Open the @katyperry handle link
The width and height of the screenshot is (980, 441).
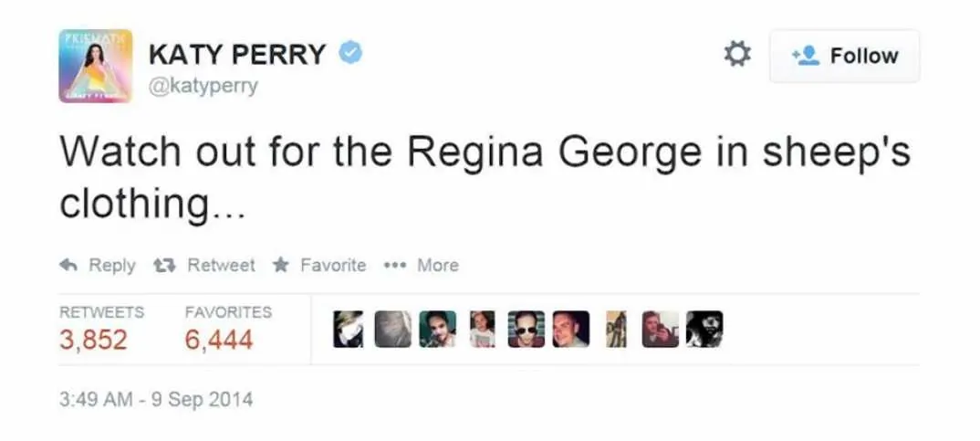coord(203,86)
